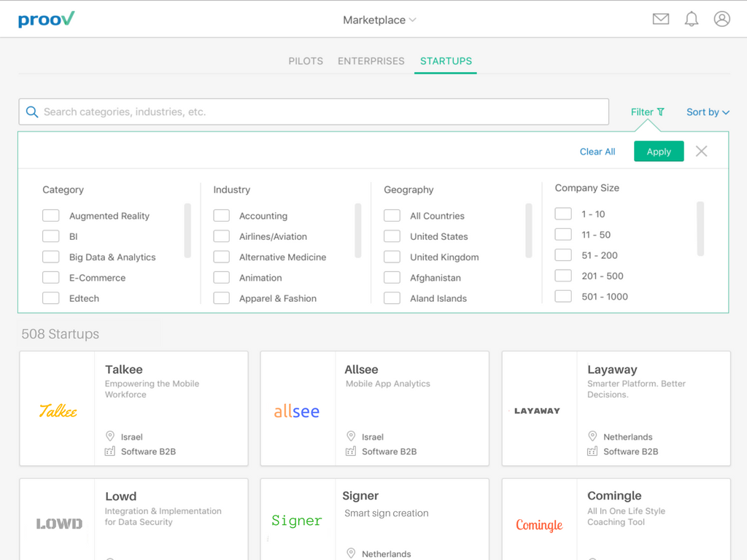Click the Company Size list scrollbar
Viewport: 747px width, 560px height.
coord(700,228)
